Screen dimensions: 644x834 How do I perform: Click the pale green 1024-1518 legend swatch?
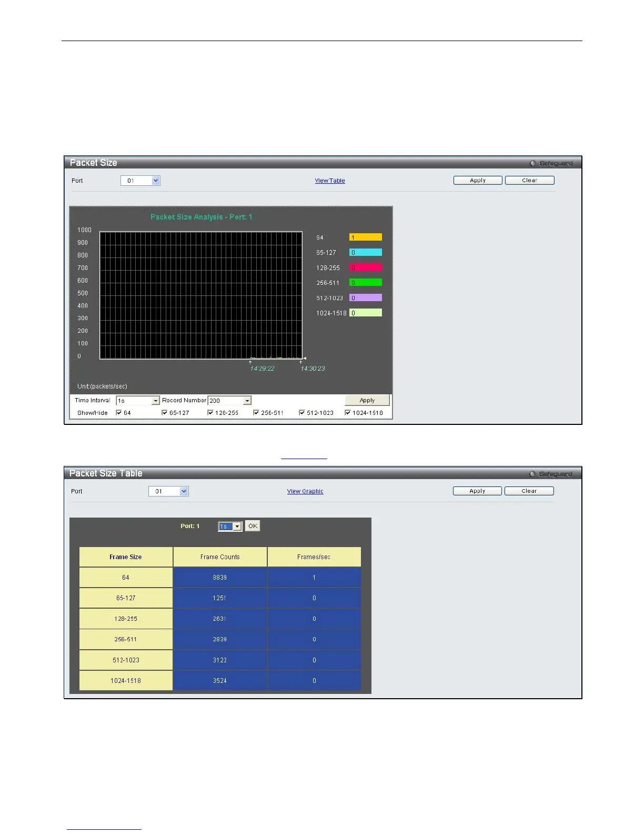366,313
